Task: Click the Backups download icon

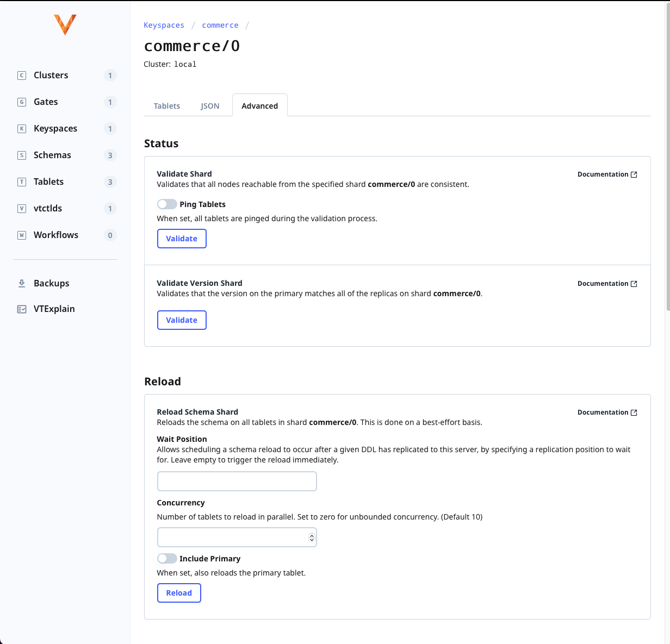Action: (21, 283)
